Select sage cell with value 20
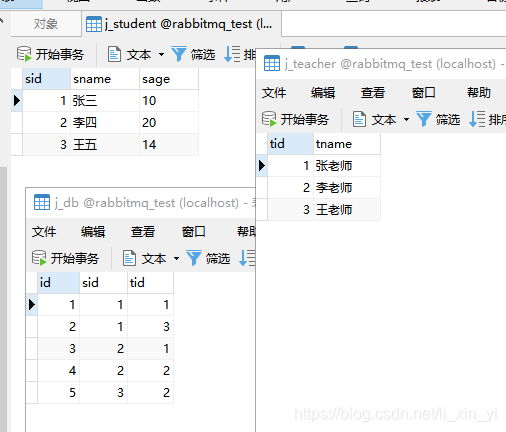506x432 pixels. point(169,123)
